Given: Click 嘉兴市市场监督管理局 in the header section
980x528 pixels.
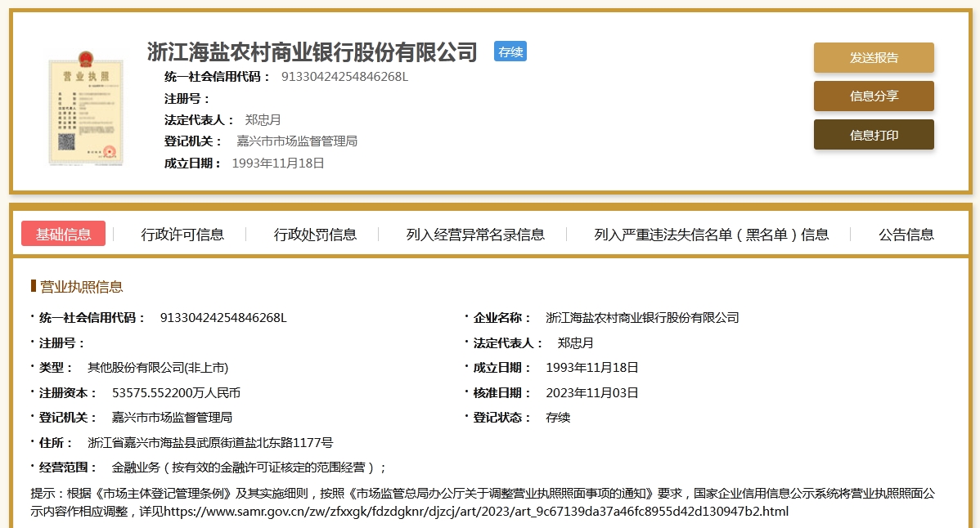Looking at the screenshot, I should point(297,141).
